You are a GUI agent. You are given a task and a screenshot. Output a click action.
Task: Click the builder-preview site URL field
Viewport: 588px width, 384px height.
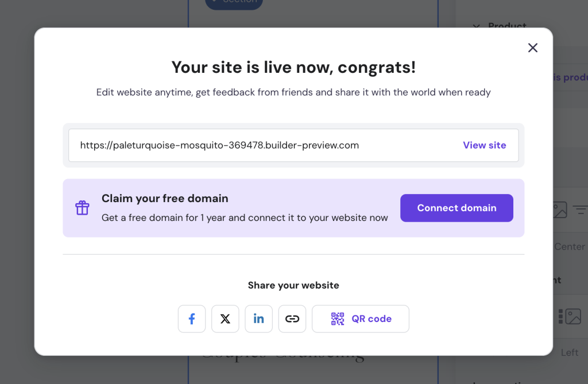(x=230, y=145)
